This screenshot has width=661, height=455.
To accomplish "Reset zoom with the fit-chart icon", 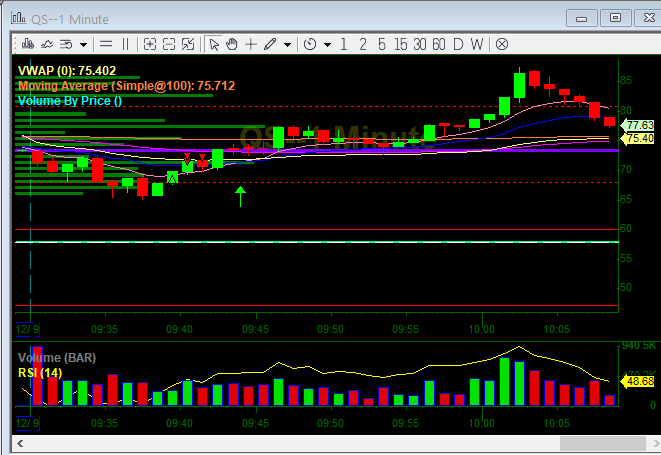I will click(x=188, y=44).
